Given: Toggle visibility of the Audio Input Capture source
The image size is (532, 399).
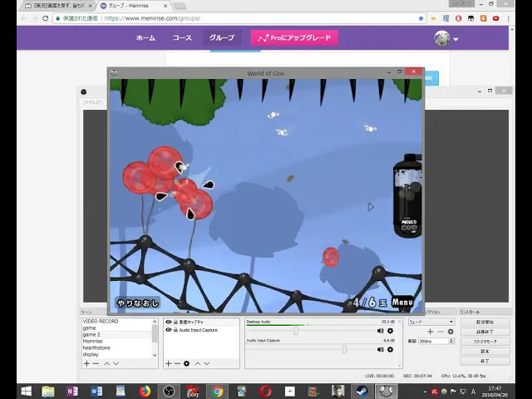Looking at the screenshot, I should pos(168,330).
